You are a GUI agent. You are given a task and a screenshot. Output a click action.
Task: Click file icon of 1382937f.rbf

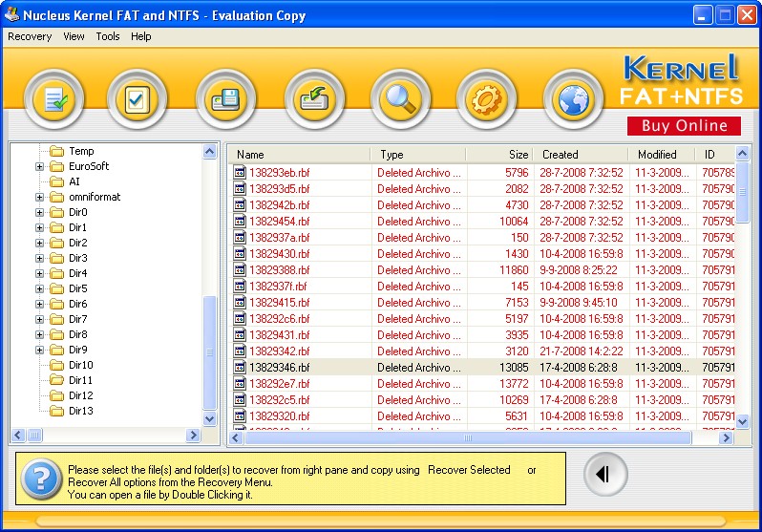[240, 286]
